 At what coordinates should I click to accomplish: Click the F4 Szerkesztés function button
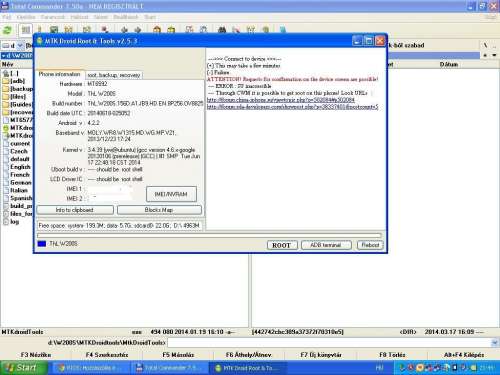pos(107,355)
